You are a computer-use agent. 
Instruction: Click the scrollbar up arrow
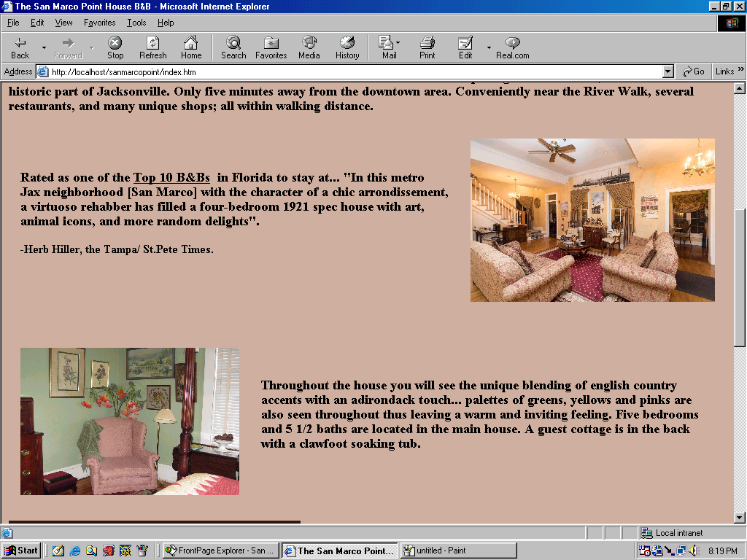pos(740,88)
